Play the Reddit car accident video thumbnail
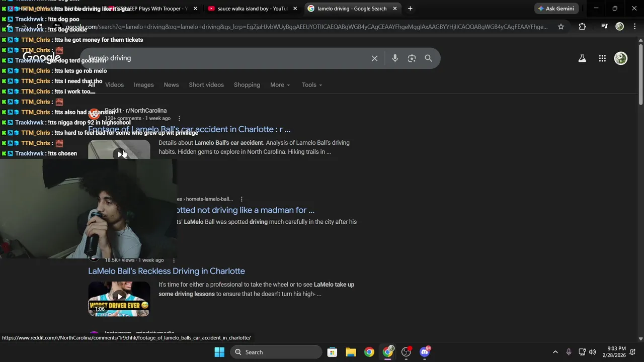The width and height of the screenshot is (644, 362). 119,149
